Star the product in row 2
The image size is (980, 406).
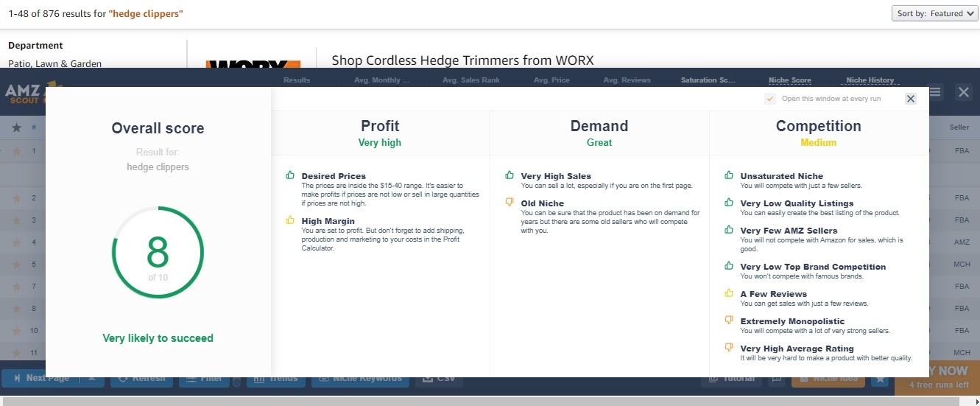coord(16,198)
